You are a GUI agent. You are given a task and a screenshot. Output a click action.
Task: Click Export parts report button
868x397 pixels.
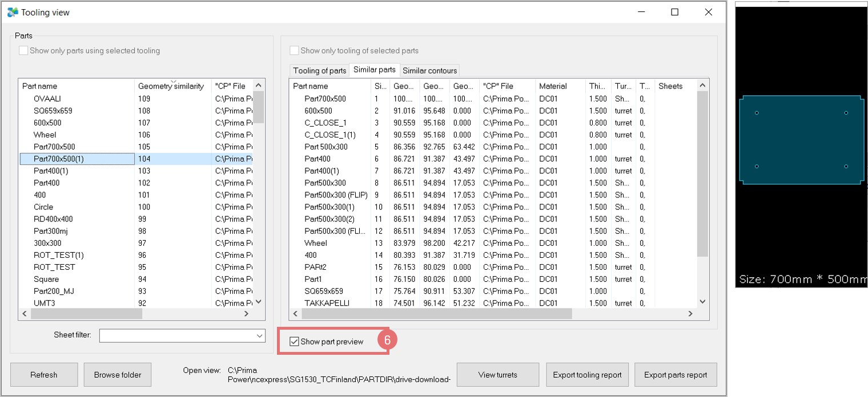pyautogui.click(x=676, y=375)
